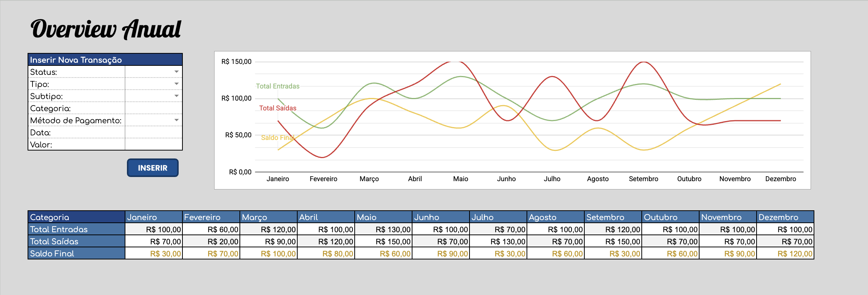Expand the Método de Pagamento dropdown
The width and height of the screenshot is (868, 295).
click(176, 120)
